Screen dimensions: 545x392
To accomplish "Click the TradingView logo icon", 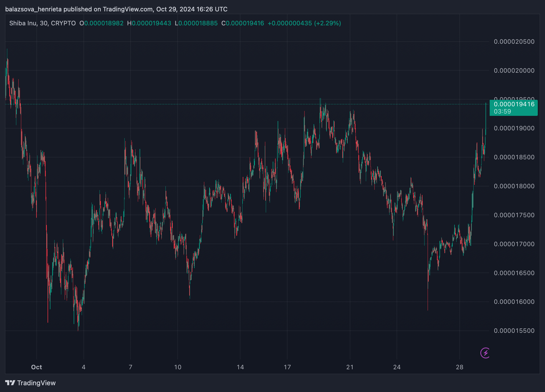I will click(10, 383).
